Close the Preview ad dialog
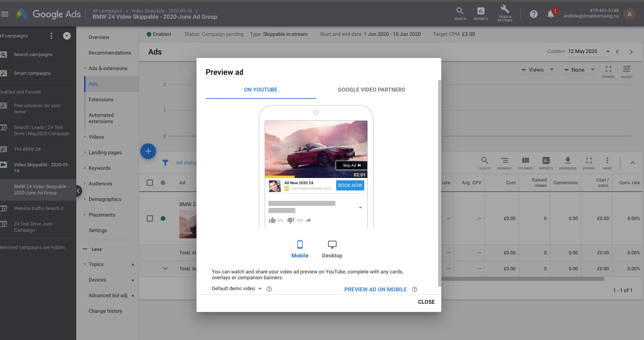Screen dimensions: 644x340 coord(426,302)
